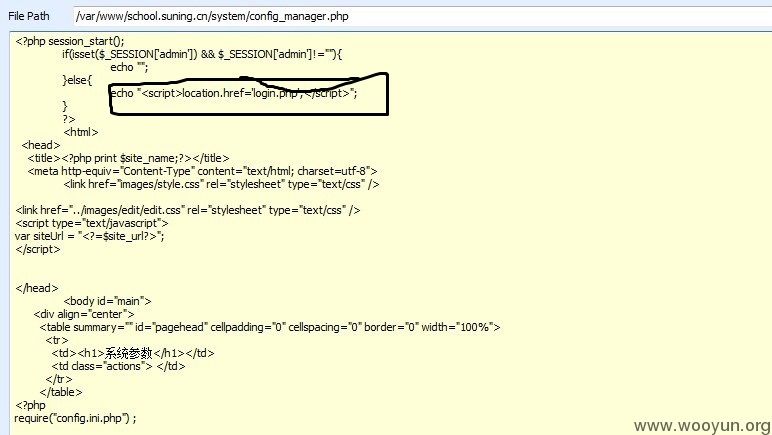Click the link href images/style.css line
This screenshot has width=772, height=435.
pyautogui.click(x=221, y=184)
